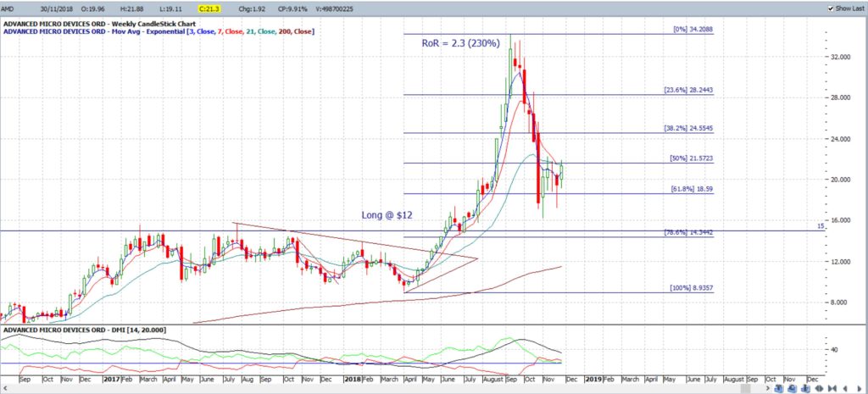Click the [23.6%] 28.2443 Fibonacci label
This screenshot has width=868, height=394.
(x=688, y=90)
